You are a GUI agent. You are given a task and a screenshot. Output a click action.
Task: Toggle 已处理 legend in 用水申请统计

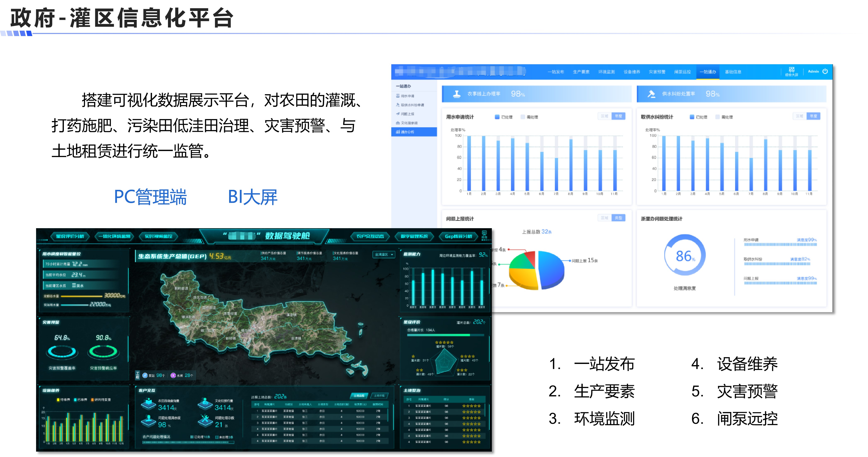(x=503, y=117)
